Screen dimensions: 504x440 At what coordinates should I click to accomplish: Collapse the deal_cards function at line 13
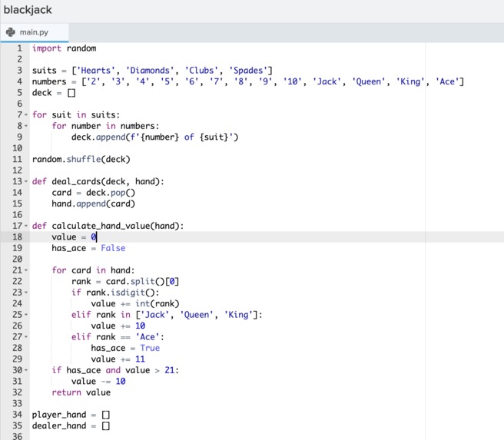pos(26,181)
